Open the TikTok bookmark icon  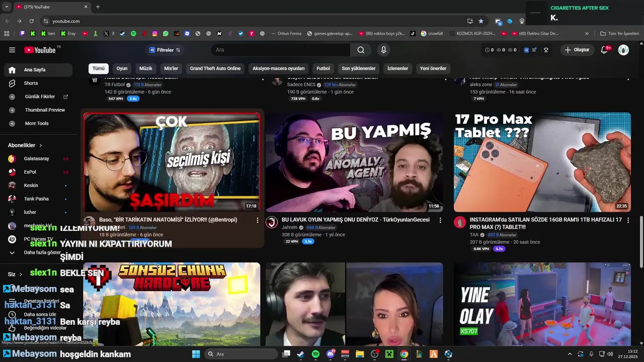coord(413,34)
